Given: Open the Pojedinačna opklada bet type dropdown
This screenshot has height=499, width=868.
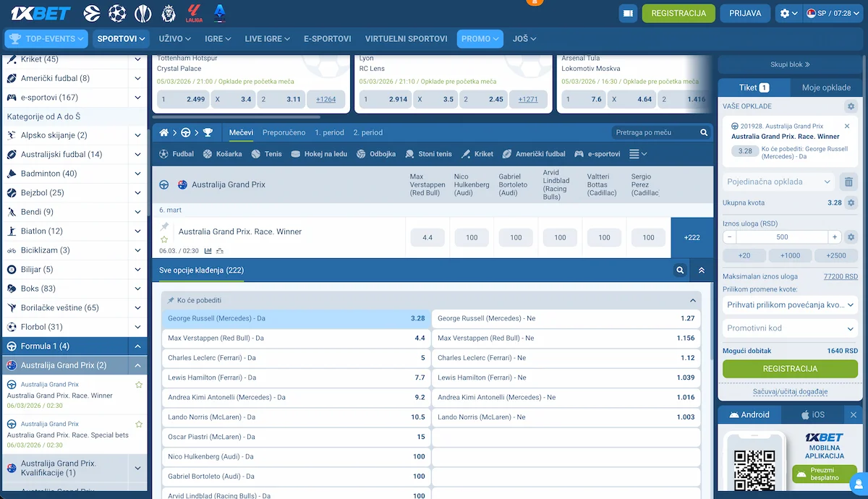Looking at the screenshot, I should 778,182.
